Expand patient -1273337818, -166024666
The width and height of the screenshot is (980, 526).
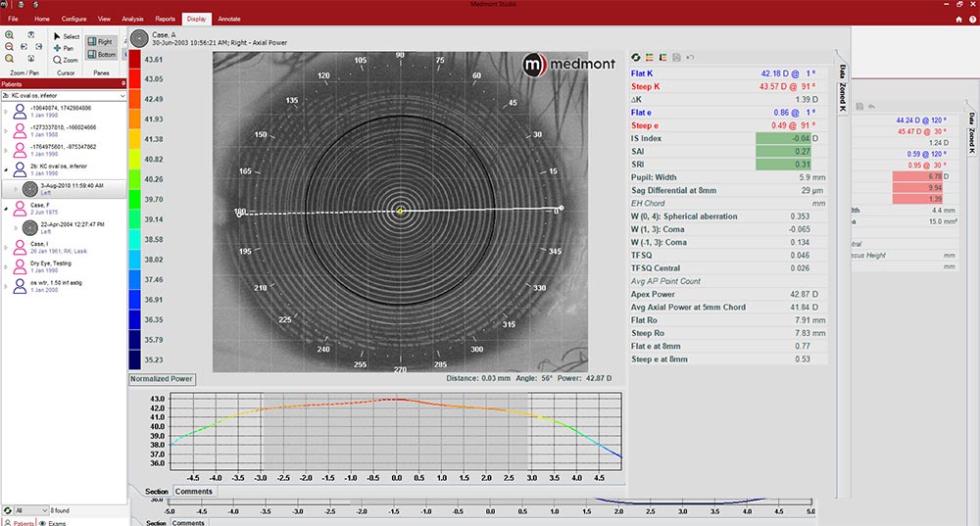pos(6,131)
